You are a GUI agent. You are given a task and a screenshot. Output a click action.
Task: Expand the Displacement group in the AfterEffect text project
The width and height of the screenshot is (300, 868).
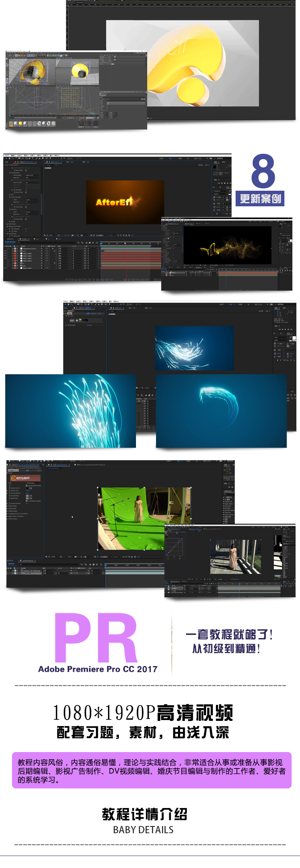point(10,173)
